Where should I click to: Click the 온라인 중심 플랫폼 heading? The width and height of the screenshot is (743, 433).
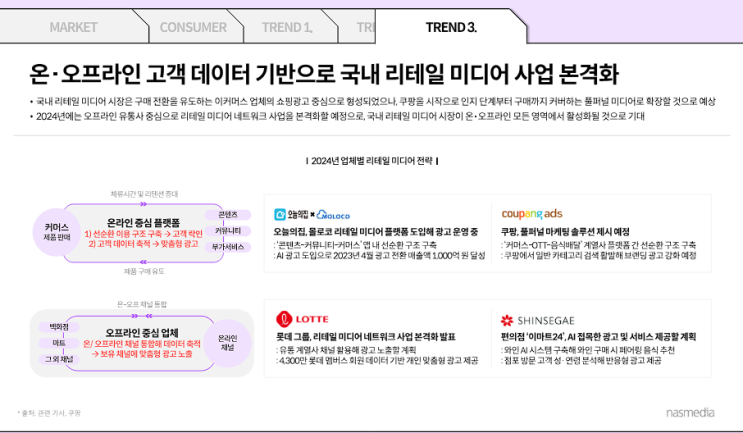coord(144,222)
